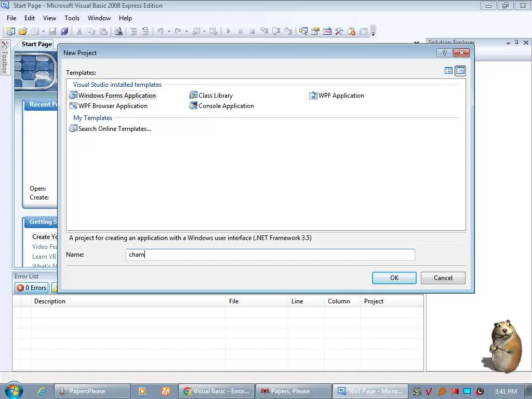Viewport: 532px width, 399px height.
Task: Select the WPF Browser Application template
Action: tap(108, 106)
